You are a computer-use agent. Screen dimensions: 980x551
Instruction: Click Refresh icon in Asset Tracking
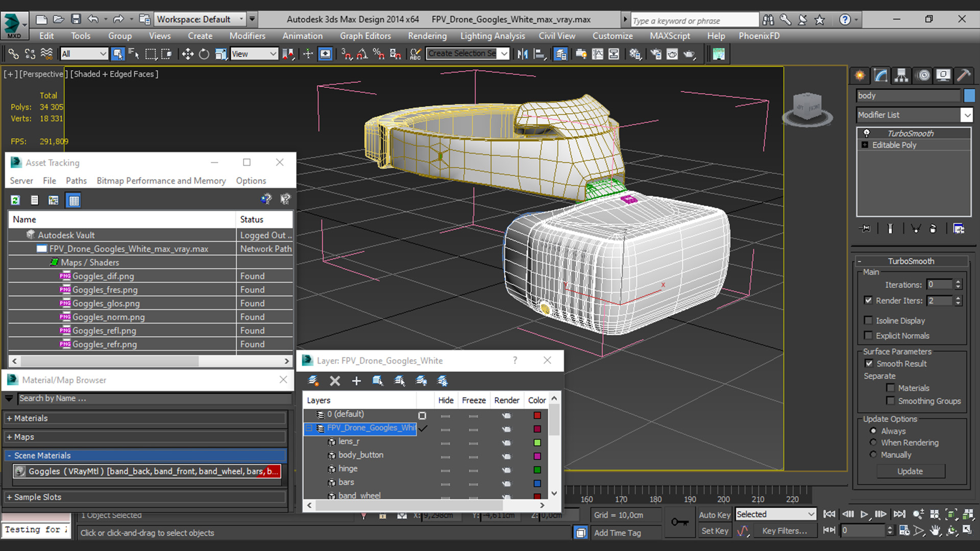(15, 200)
